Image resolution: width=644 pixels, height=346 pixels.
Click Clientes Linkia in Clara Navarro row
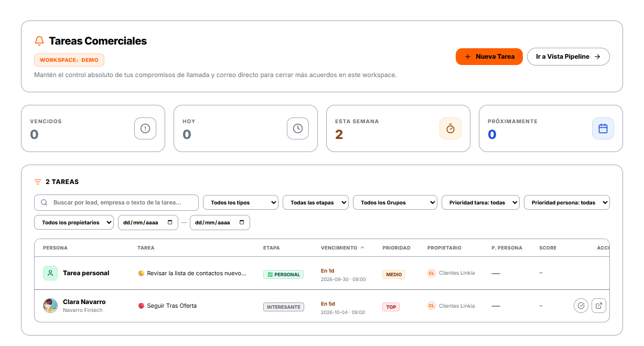457,306
